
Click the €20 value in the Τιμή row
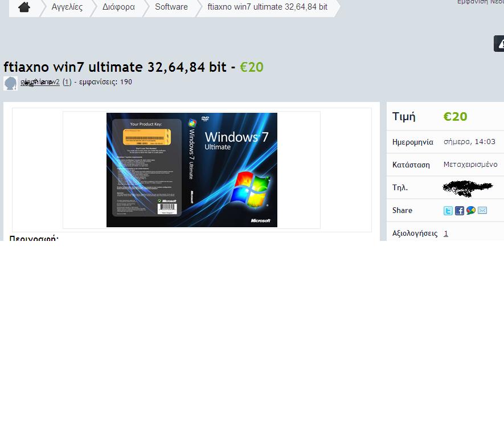tap(455, 116)
